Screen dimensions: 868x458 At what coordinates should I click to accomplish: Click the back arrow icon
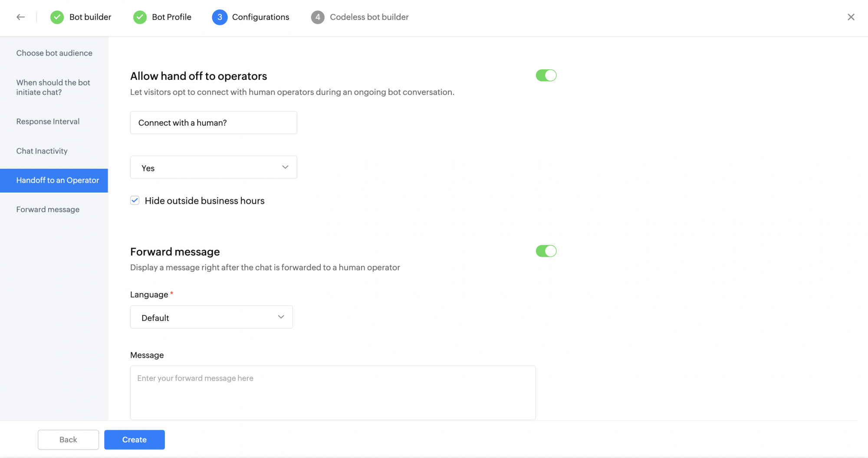(x=20, y=17)
